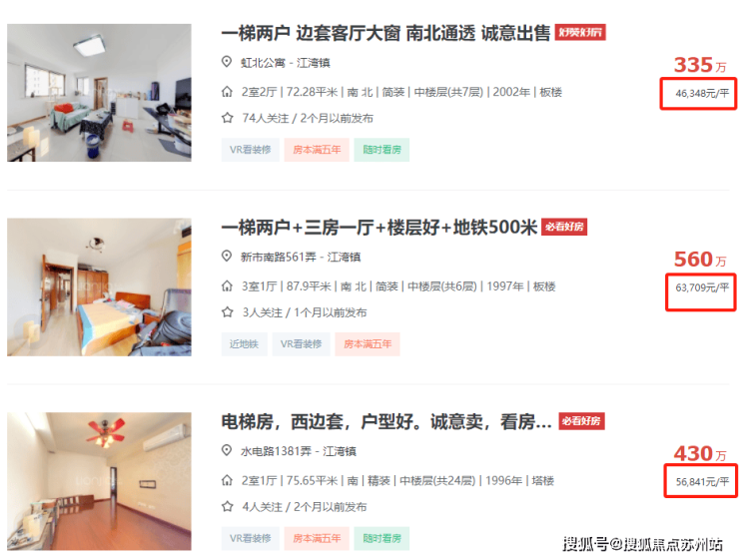Click location pin icon beside 虹北公寓
The height and width of the screenshot is (560, 739).
(x=227, y=62)
